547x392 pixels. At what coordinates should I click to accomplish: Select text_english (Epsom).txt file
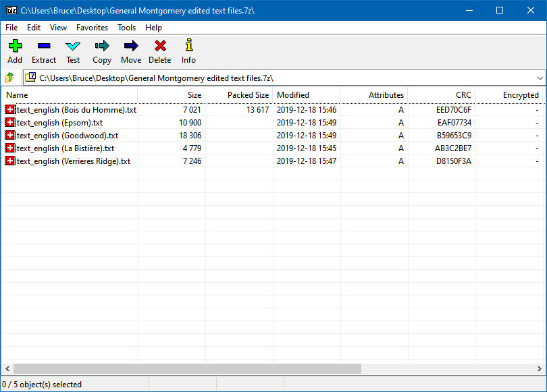pyautogui.click(x=59, y=123)
